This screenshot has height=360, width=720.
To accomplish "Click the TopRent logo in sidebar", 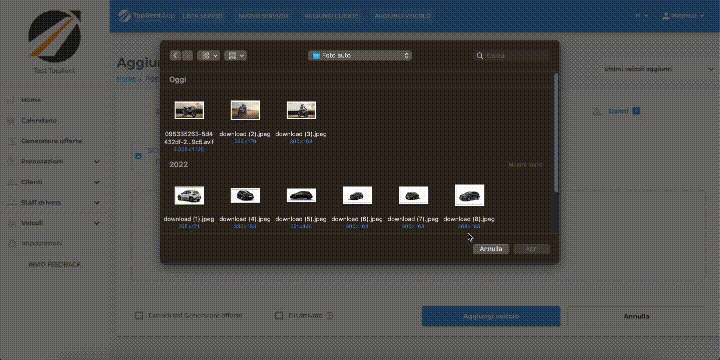I will tap(55, 36).
